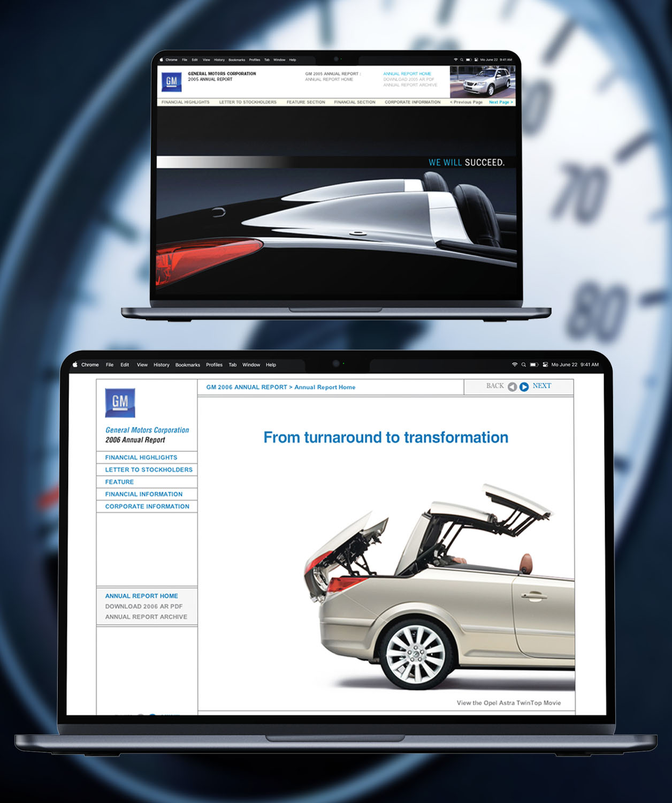Open ANNUAL REPORT ARCHIVE in the 2005 header
Screen dimensions: 672x803
[x=410, y=85]
